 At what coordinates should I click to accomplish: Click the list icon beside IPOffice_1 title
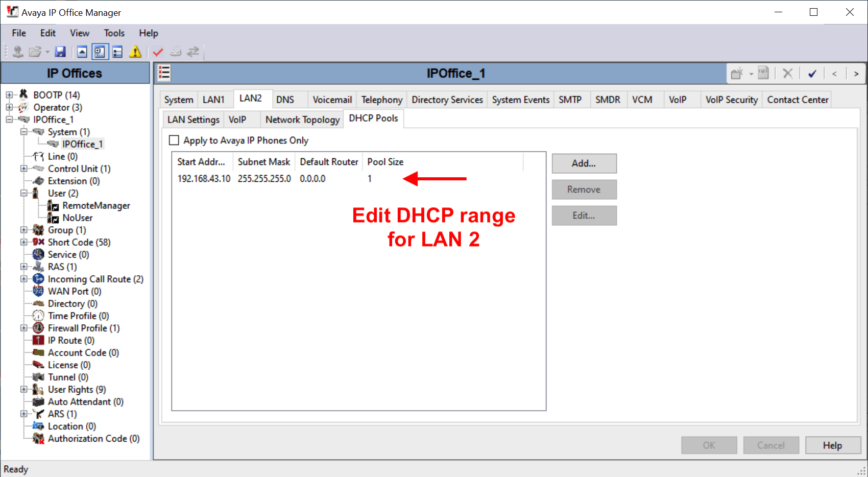(x=164, y=73)
